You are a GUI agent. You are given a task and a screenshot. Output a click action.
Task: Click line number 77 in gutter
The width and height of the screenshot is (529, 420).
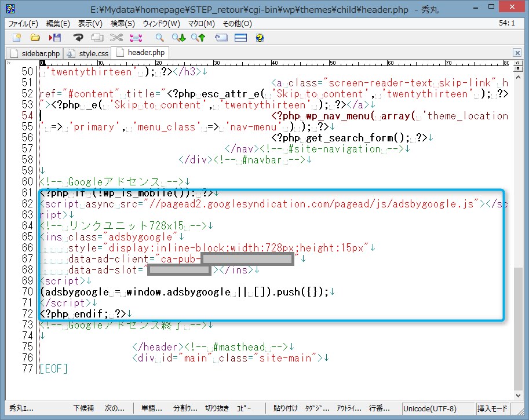27,368
